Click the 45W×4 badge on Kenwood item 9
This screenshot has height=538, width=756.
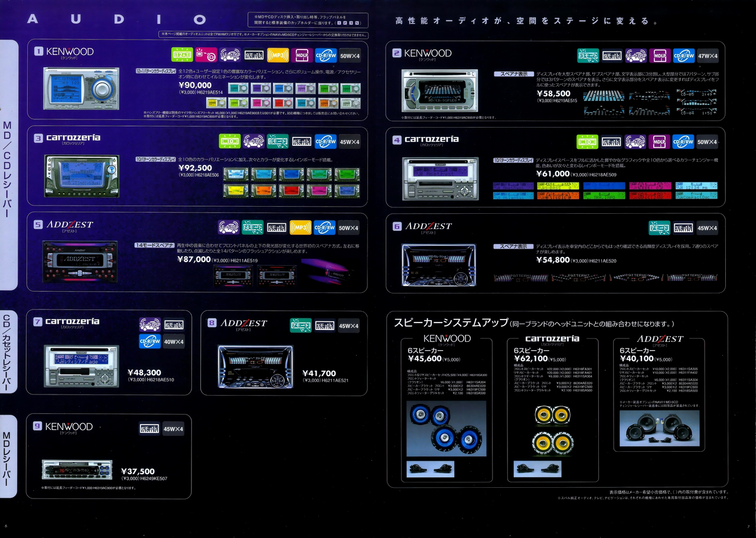174,429
